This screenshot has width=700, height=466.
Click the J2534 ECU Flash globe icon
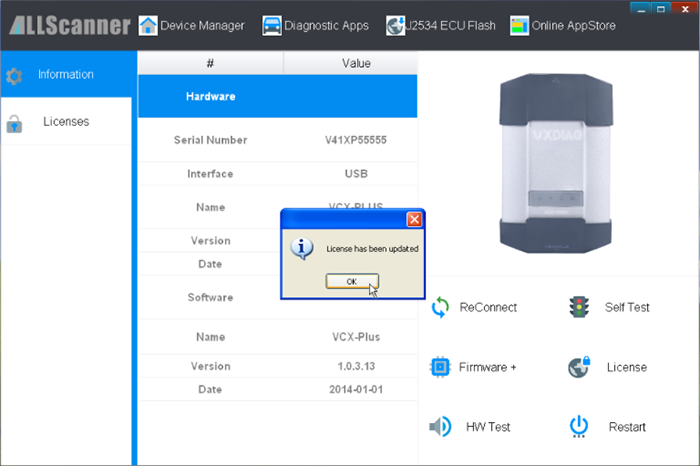(x=395, y=25)
